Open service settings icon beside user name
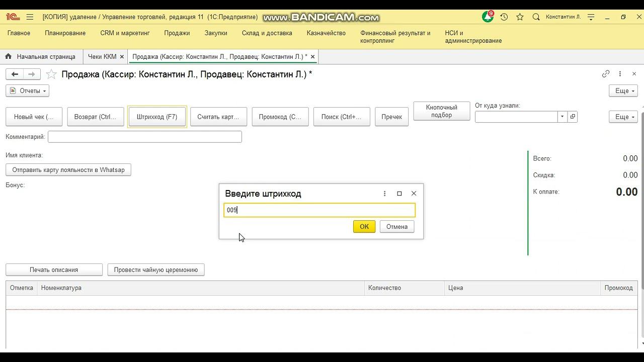 coord(591,17)
